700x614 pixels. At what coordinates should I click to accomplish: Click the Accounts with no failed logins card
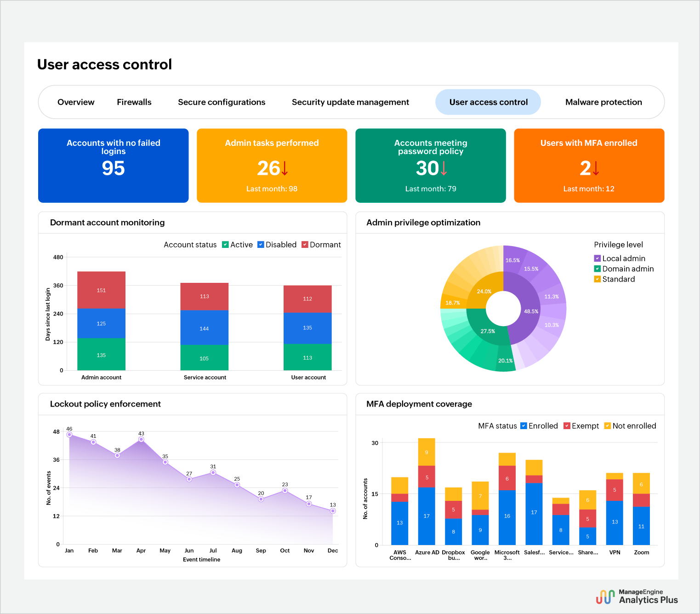point(114,166)
